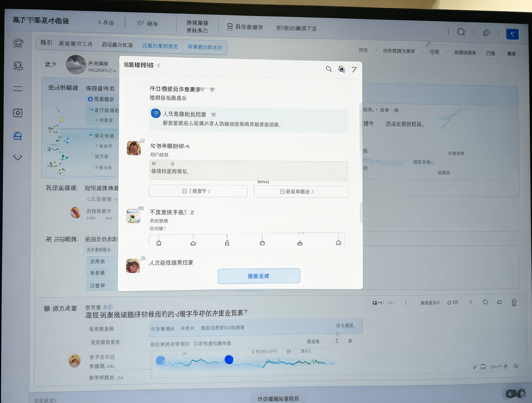This screenshot has width=532, height=403.
Task: Click the box icon beside the circle in bottom toolbar
Action: (x=500, y=302)
